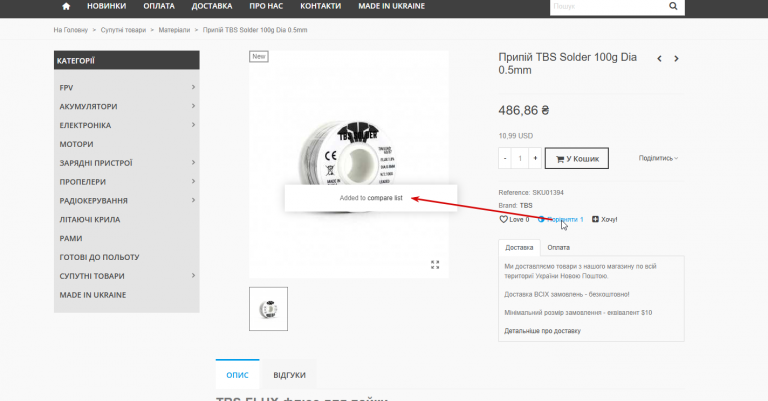Open fullscreen image view icon

[x=435, y=265]
